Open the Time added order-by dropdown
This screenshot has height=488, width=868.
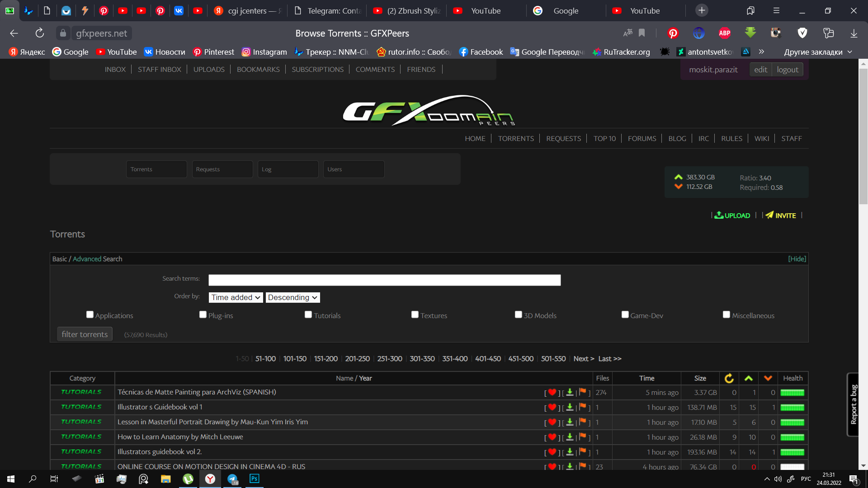(236, 297)
